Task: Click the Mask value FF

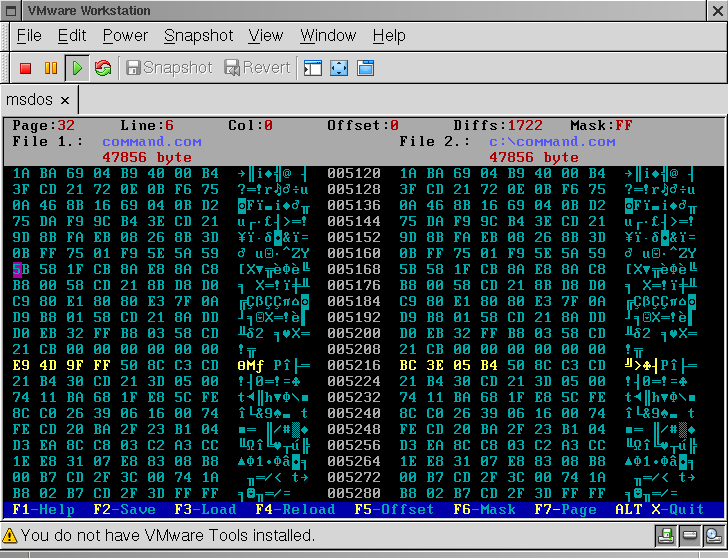Action: 624,125
